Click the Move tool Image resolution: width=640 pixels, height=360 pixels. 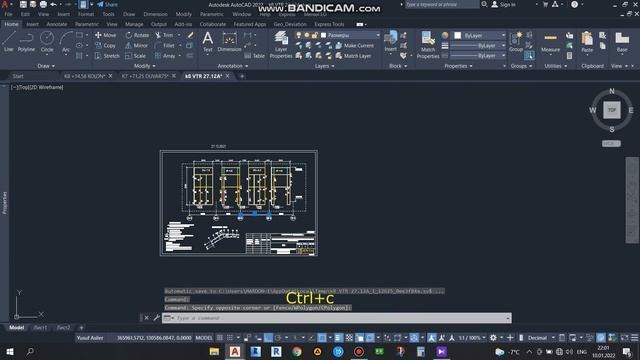(105, 35)
